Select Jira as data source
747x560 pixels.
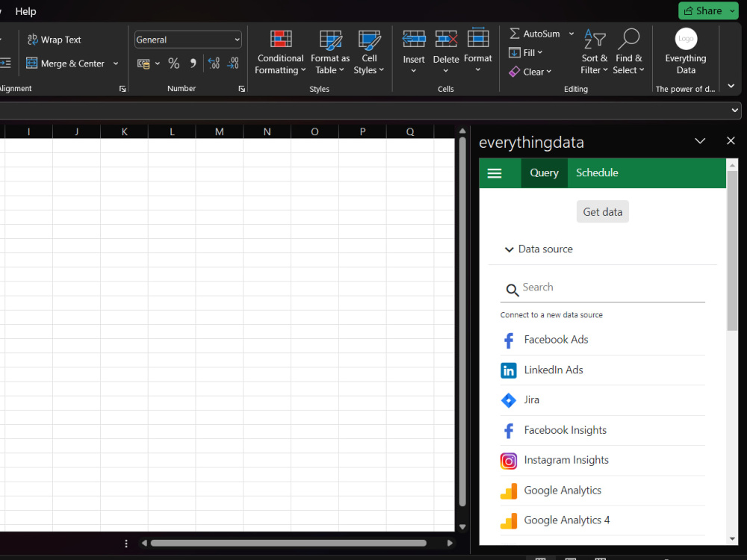tap(603, 400)
